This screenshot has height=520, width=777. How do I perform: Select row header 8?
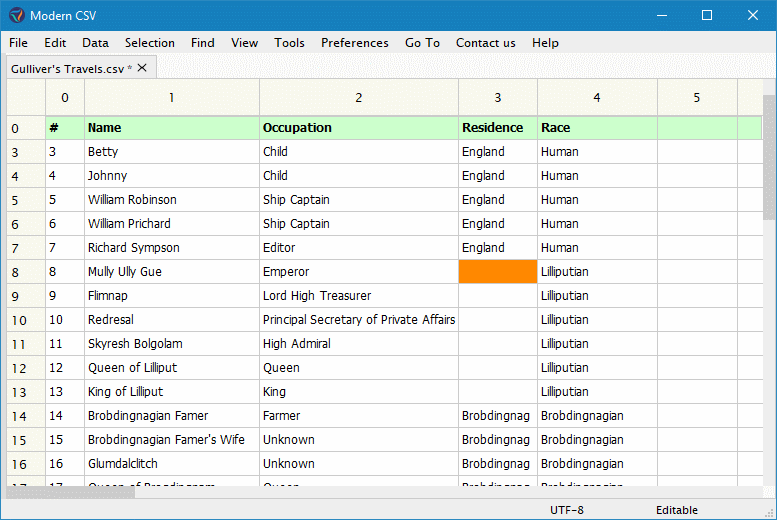[x=26, y=272]
